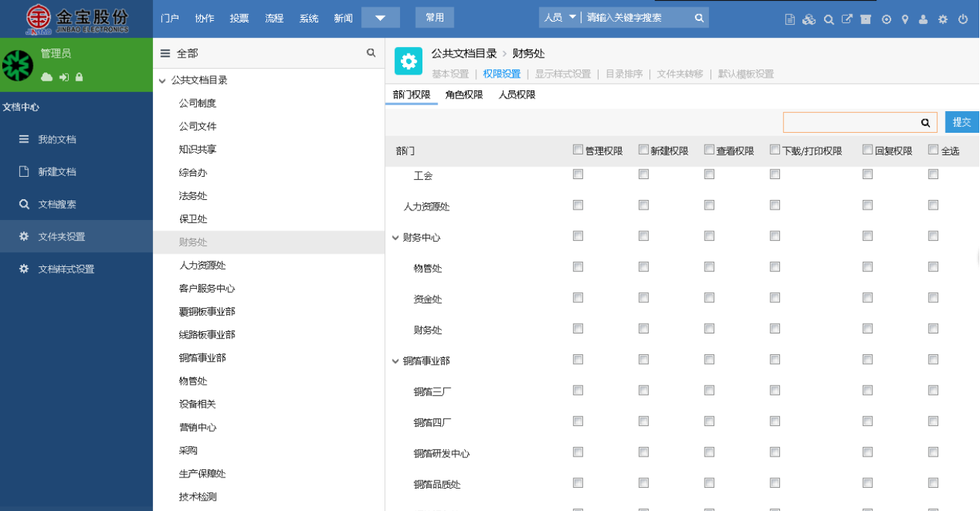This screenshot has width=980, height=511.
Task: Switch to 部门权限 tab
Action: point(412,95)
